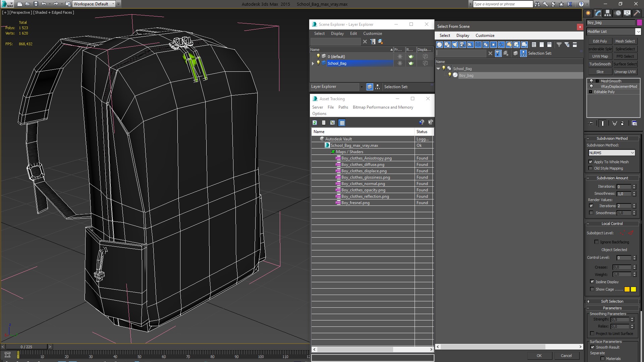Select Tree View icon in Asset Tracking
Image resolution: width=644 pixels, height=362 pixels.
point(332,123)
